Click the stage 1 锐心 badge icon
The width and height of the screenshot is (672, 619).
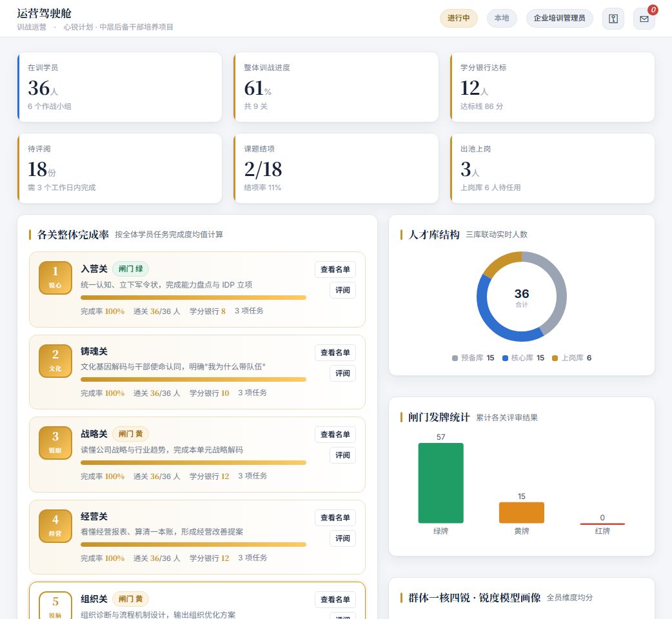click(55, 278)
